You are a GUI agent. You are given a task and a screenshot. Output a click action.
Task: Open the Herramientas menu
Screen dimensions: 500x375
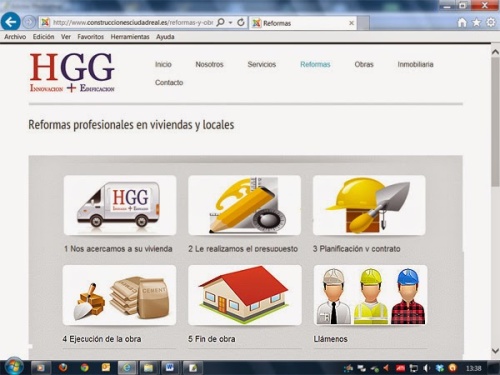tap(130, 37)
